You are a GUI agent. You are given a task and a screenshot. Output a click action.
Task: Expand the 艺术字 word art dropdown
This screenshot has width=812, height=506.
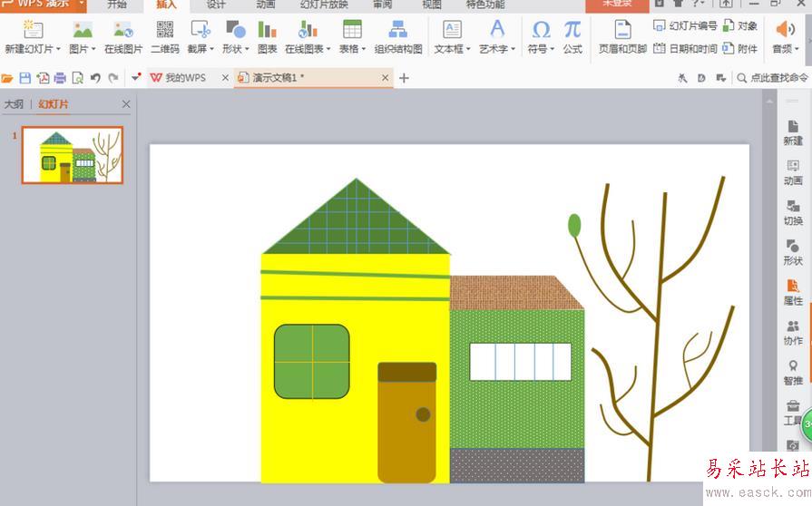point(513,49)
